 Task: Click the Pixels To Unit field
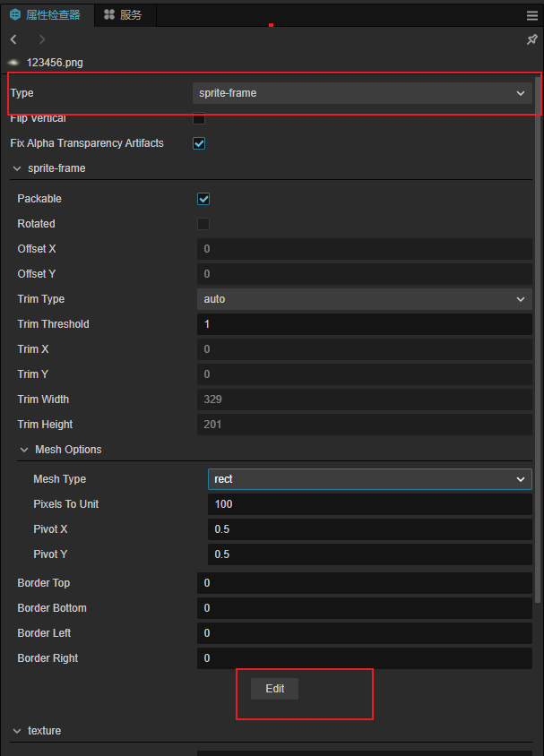369,504
